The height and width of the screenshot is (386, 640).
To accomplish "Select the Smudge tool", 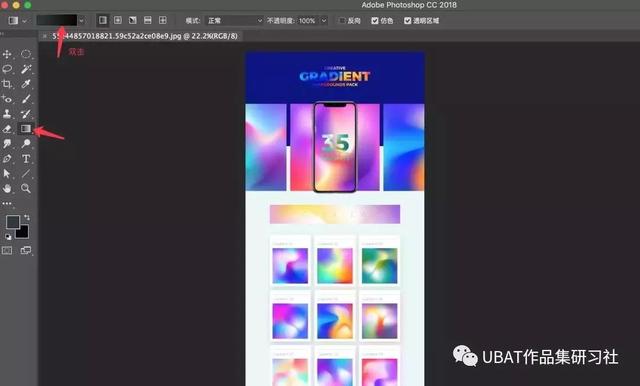I will tap(7, 144).
